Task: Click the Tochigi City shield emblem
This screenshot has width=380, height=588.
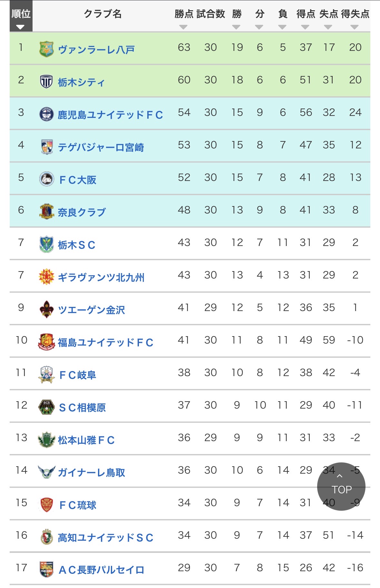Action: (x=46, y=81)
